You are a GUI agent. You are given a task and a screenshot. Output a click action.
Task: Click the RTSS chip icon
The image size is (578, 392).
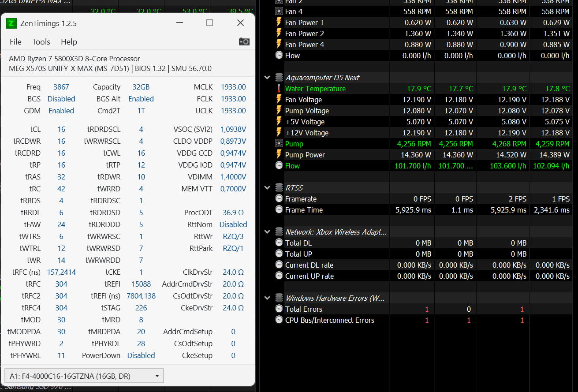coord(279,188)
